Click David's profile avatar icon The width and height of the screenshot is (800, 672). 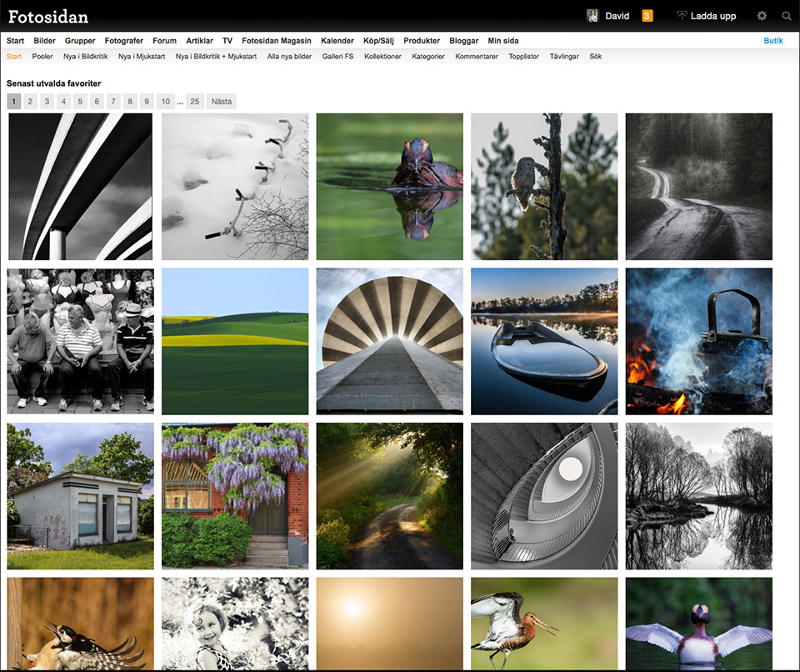pos(592,16)
